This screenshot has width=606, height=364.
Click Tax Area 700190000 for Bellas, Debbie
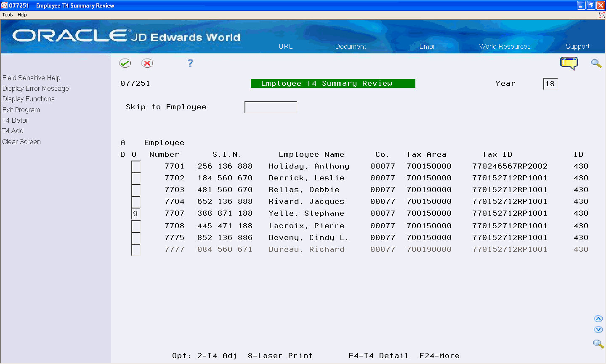pyautogui.click(x=429, y=190)
